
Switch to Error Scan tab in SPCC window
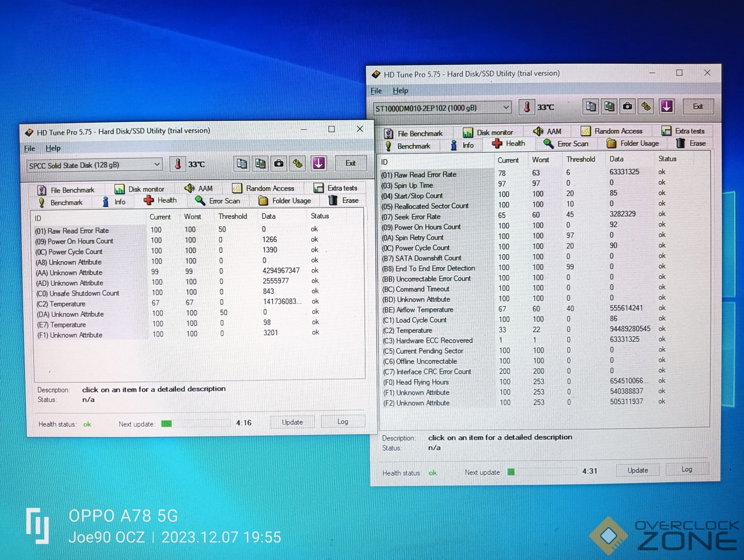[x=218, y=201]
